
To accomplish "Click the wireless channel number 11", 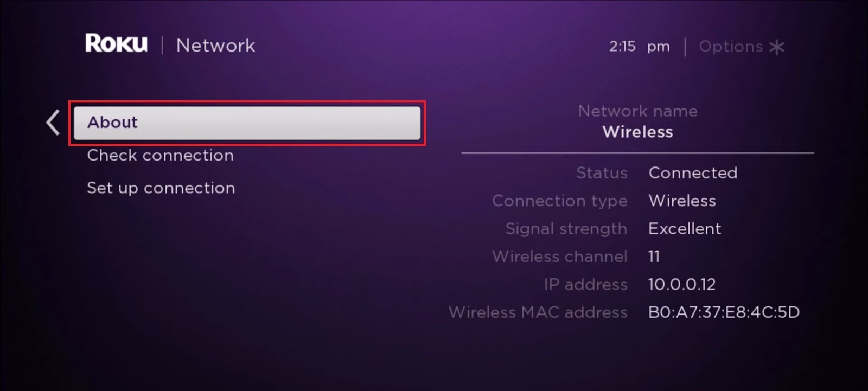I will pos(654,257).
